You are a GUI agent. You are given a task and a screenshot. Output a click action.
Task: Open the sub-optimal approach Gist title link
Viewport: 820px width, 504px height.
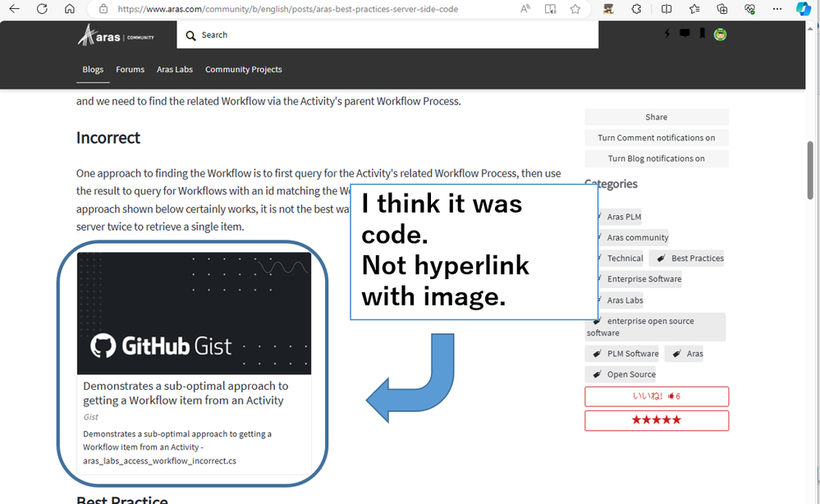point(186,393)
